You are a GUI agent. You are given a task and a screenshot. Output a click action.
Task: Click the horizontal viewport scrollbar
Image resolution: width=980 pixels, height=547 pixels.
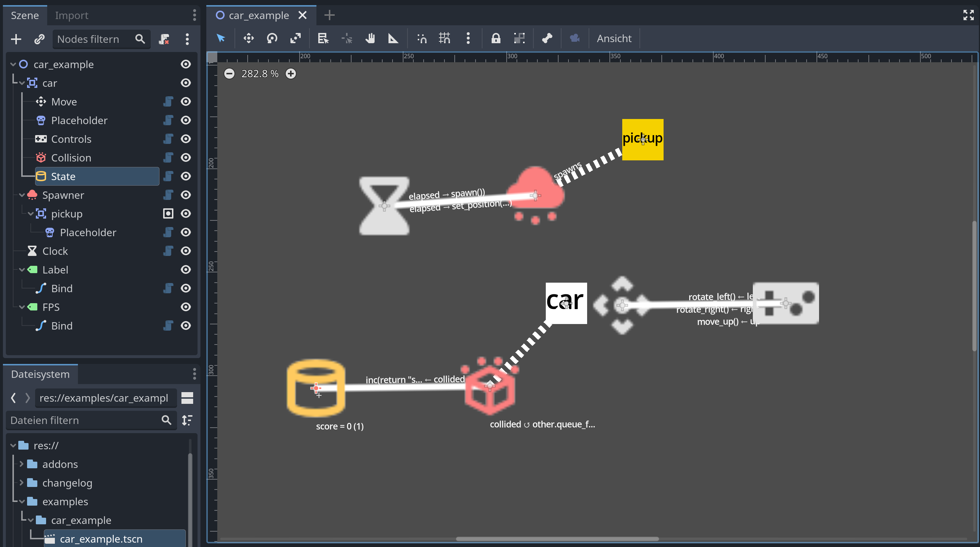point(557,539)
